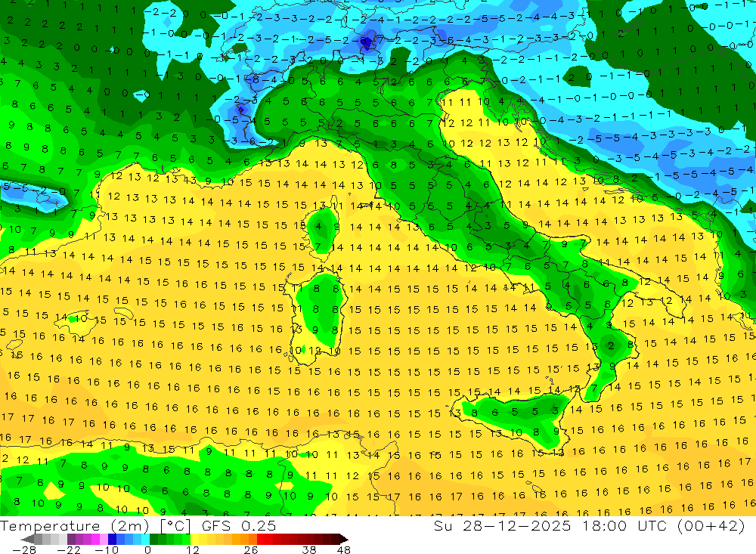Click the first yellow swatch above 12
Screen dimensions: 756x554
[x=195, y=540]
